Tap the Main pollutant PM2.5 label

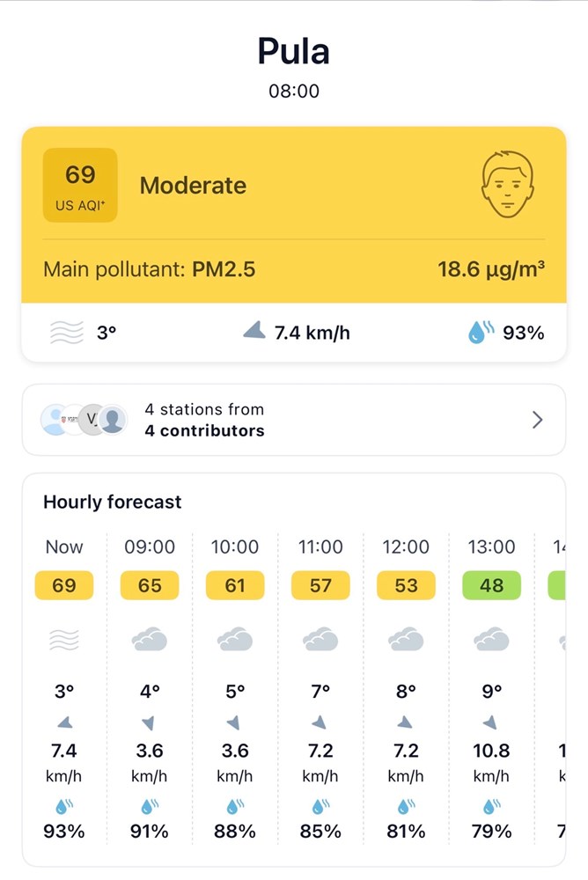tap(150, 269)
